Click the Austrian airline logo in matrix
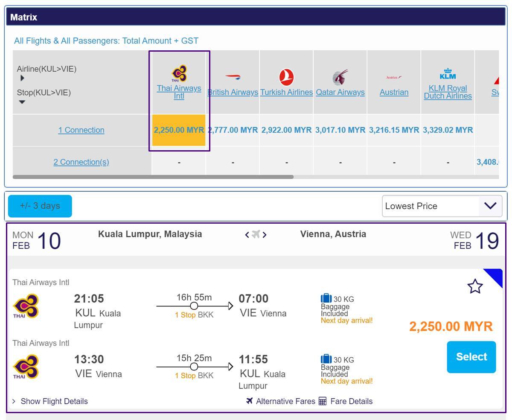The width and height of the screenshot is (512, 420). coord(394,78)
